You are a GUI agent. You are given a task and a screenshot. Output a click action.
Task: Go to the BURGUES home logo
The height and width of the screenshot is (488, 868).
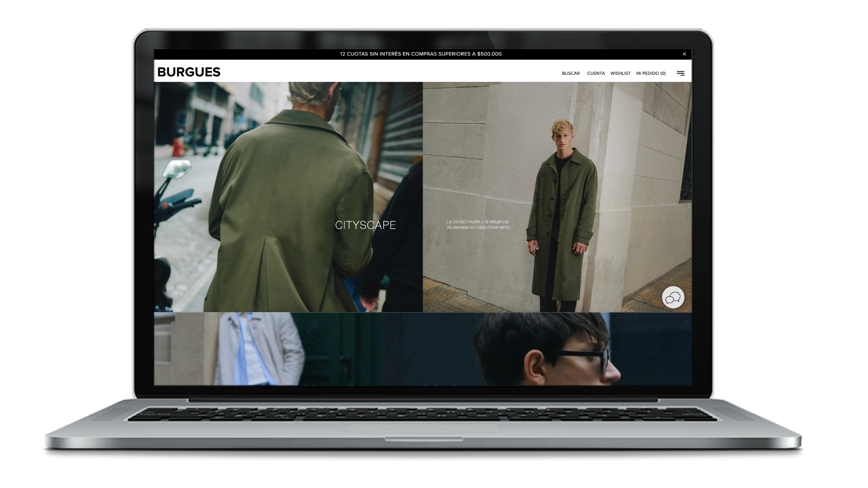(x=189, y=72)
